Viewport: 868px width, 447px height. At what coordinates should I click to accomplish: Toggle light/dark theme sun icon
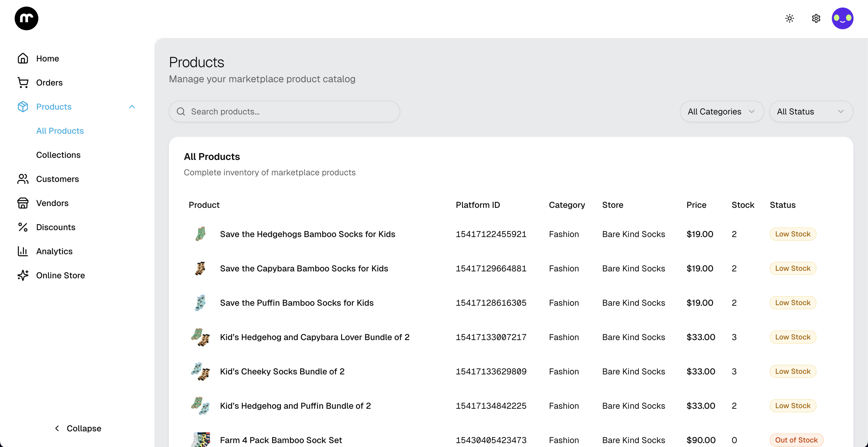pyautogui.click(x=790, y=18)
